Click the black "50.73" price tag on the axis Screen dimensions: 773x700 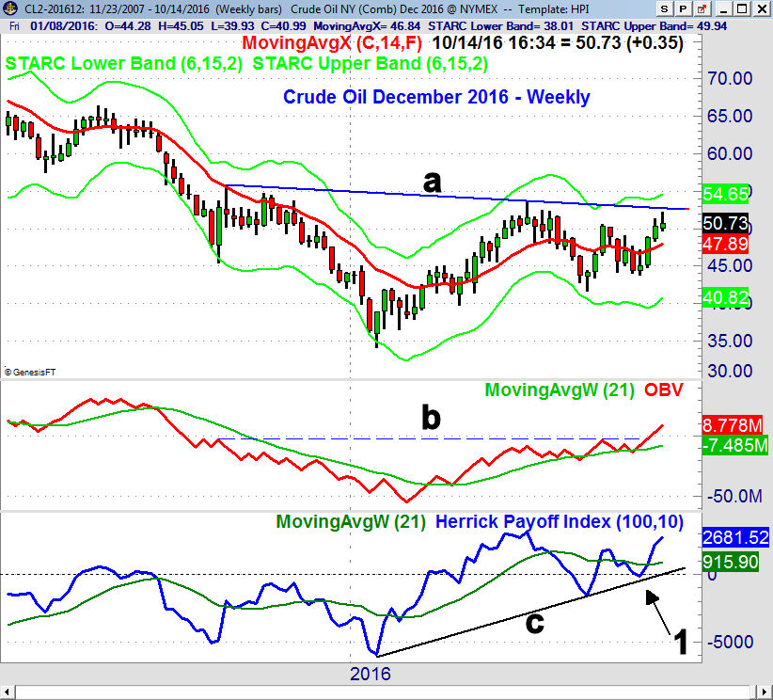[725, 224]
